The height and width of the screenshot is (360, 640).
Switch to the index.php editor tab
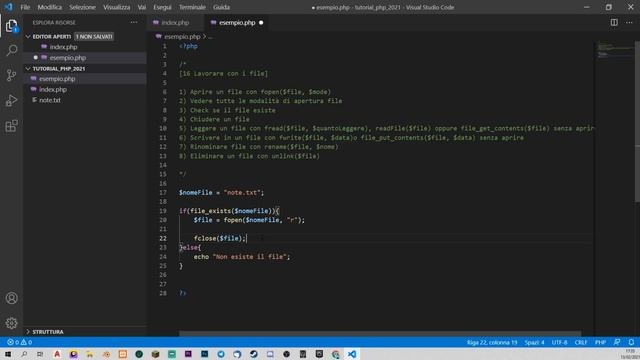(176, 22)
